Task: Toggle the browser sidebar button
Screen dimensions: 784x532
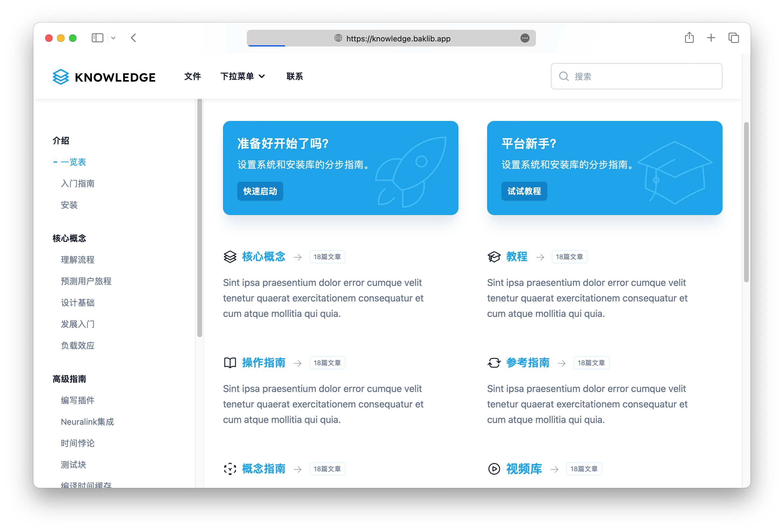Action: tap(97, 38)
